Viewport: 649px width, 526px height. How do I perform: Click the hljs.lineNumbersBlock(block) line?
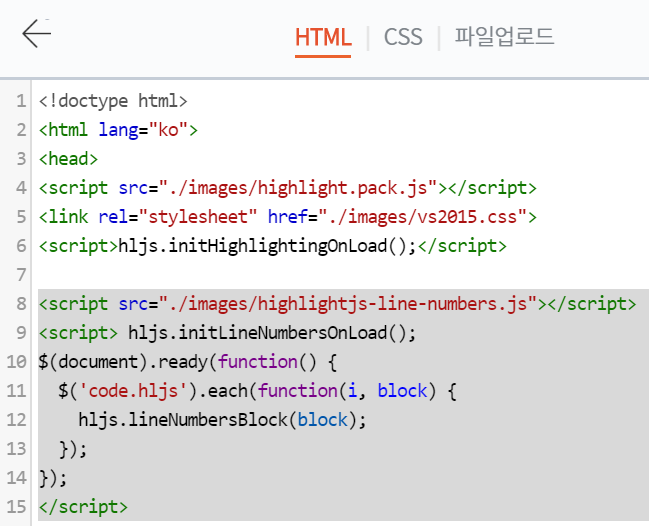pos(223,420)
